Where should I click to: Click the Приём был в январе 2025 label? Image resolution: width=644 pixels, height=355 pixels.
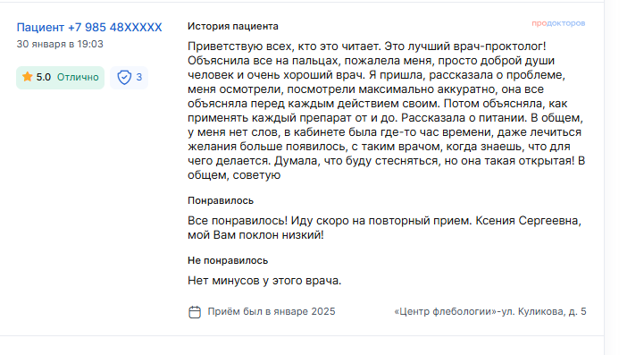pos(272,311)
